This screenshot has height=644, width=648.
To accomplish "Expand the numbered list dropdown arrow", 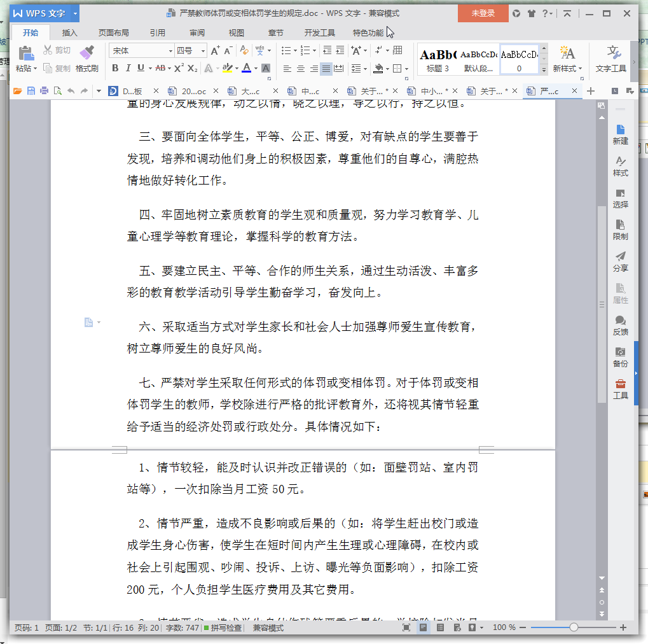I will point(315,51).
